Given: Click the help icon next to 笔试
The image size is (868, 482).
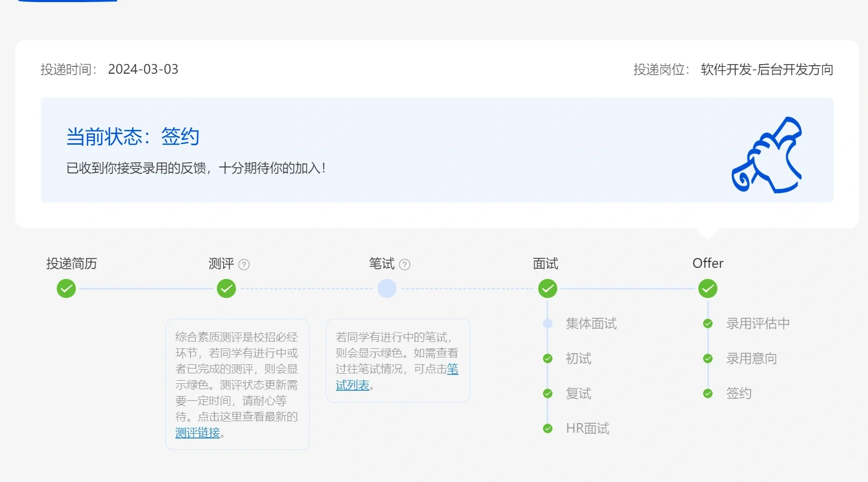Looking at the screenshot, I should pyautogui.click(x=405, y=265).
